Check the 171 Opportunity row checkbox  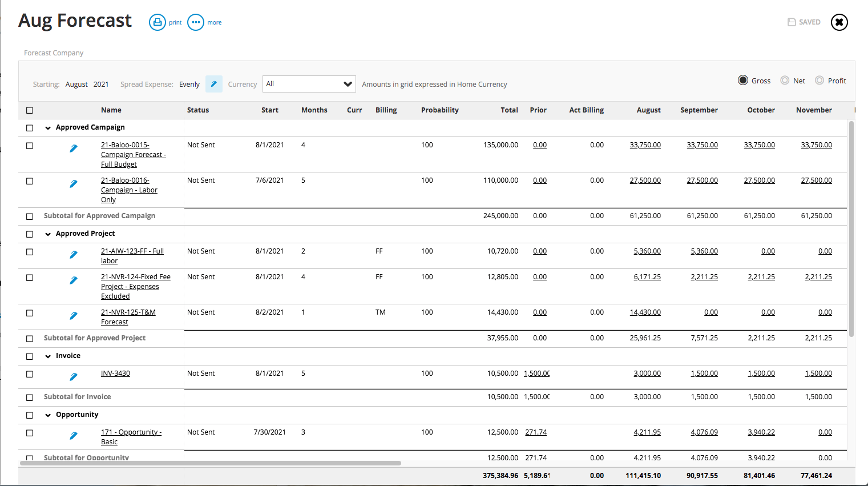click(x=30, y=433)
